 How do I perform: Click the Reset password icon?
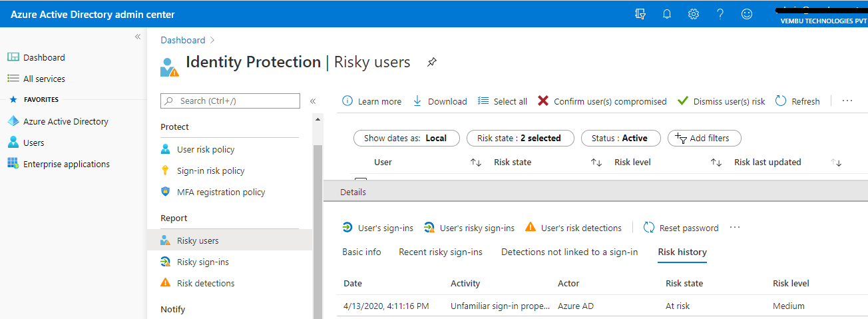coord(649,228)
